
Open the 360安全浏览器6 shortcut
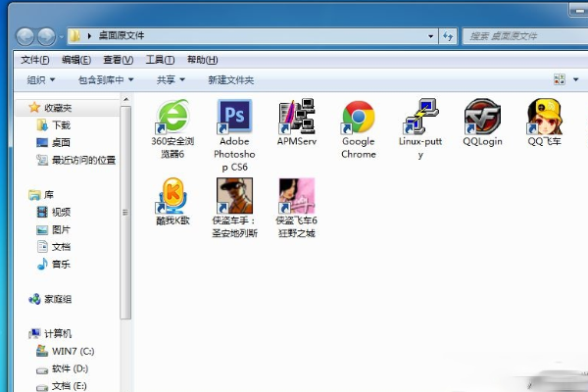pos(172,128)
